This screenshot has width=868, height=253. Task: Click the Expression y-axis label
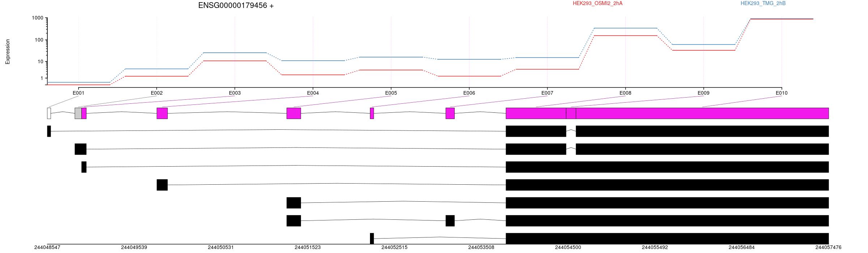coord(8,52)
